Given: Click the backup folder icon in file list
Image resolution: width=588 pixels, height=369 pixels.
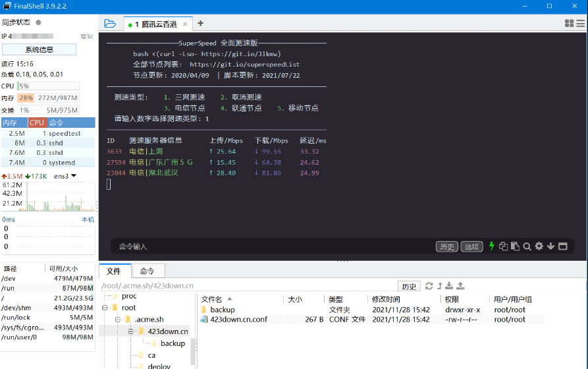Looking at the screenshot, I should 204,310.
